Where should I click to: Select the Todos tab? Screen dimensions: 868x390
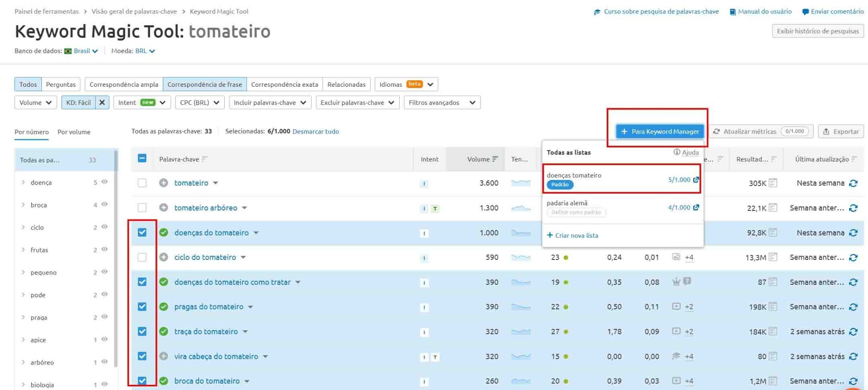click(x=28, y=85)
